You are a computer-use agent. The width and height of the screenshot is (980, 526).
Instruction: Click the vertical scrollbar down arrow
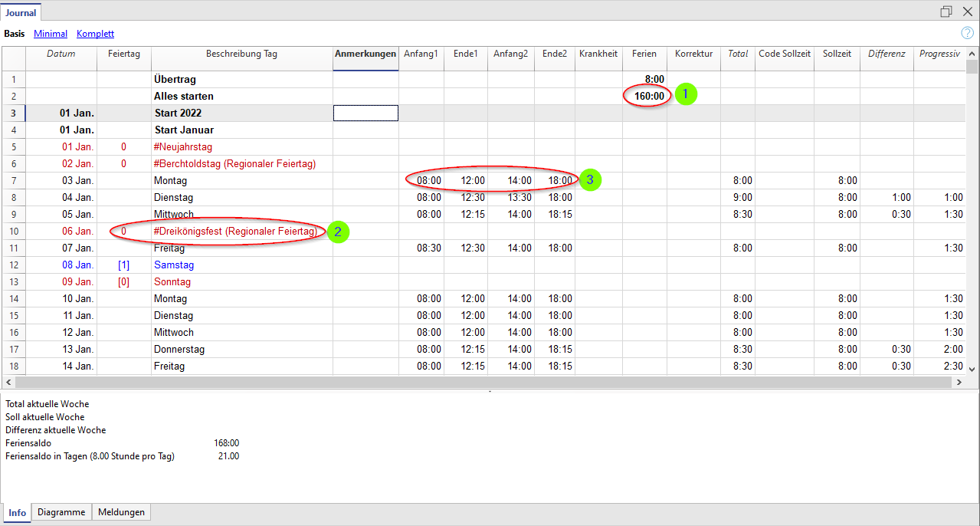pos(972,368)
